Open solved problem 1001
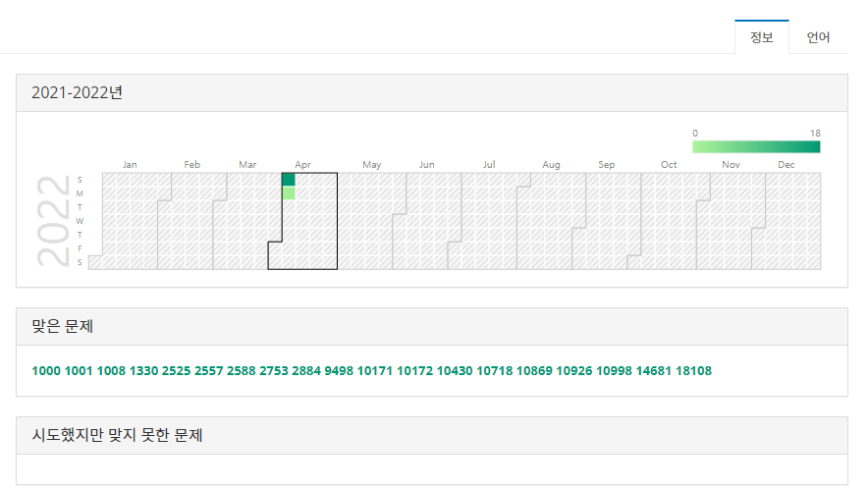Screen dimensions: 868x490 79,371
